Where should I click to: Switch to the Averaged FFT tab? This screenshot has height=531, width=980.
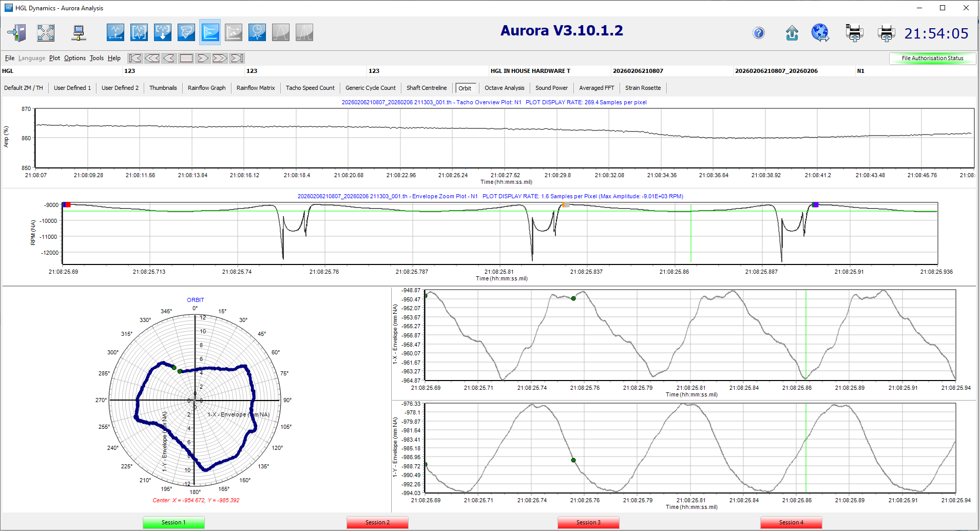pos(596,88)
